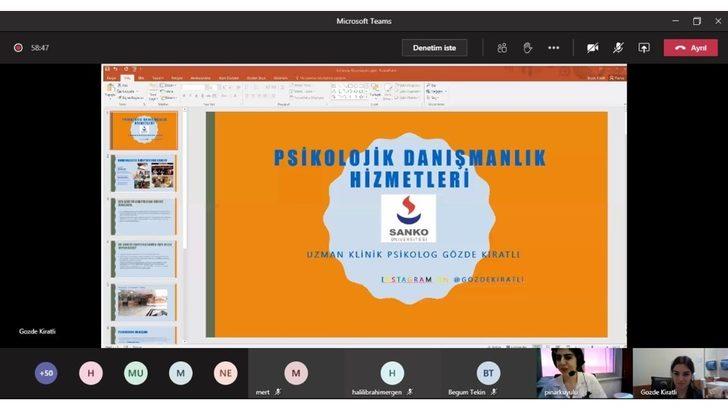Select second slide thumbnail with photos
The width and height of the screenshot is (728, 410).
144,173
